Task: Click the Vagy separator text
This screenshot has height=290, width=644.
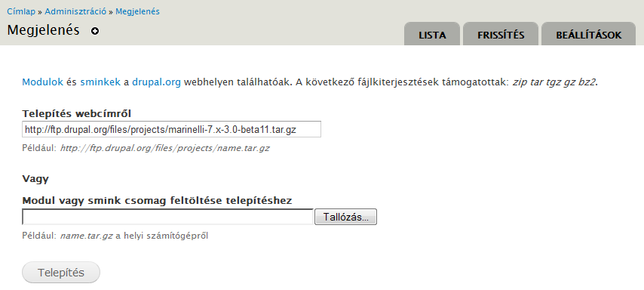Action: (35, 179)
